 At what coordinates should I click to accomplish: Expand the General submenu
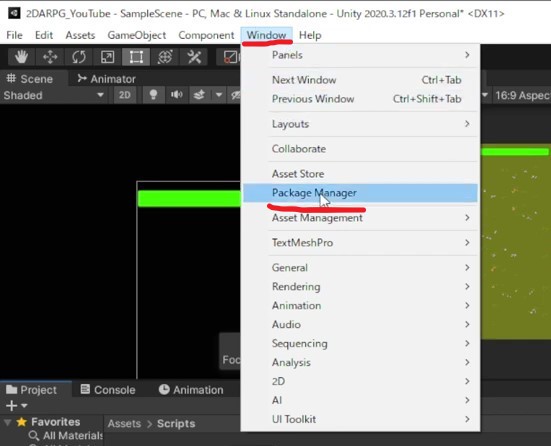point(360,268)
